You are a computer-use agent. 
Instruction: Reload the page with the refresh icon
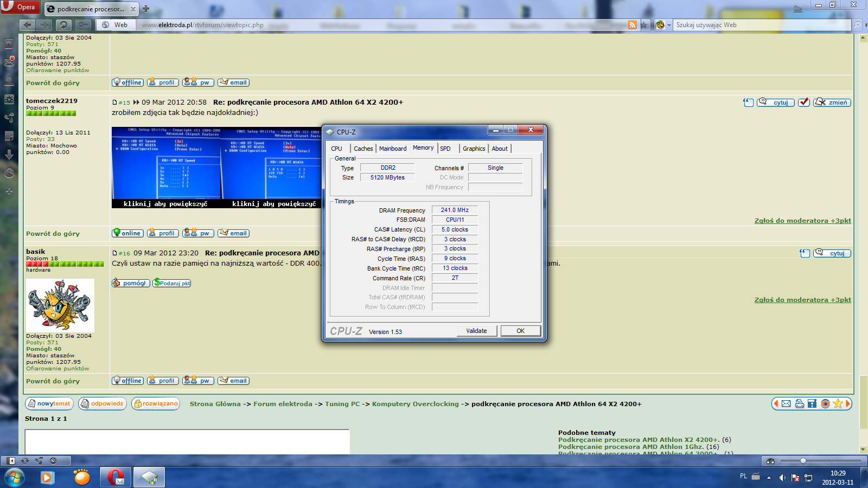pos(64,25)
